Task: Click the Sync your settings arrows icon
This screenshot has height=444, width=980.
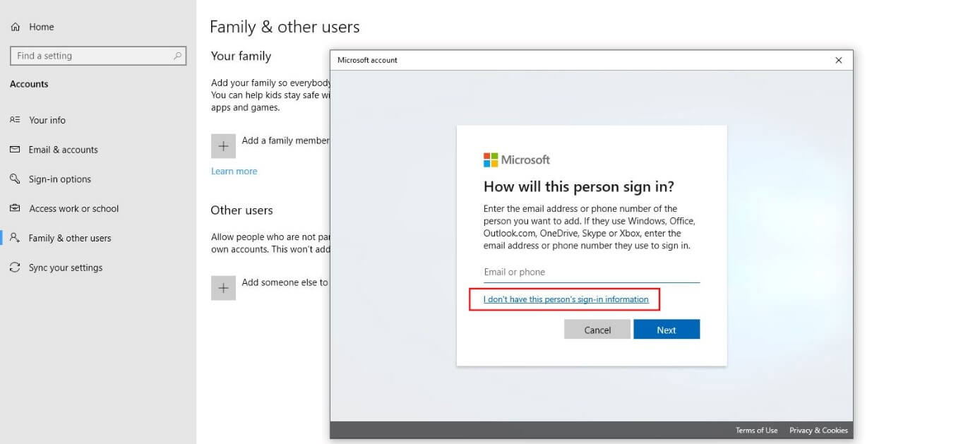Action: [15, 268]
